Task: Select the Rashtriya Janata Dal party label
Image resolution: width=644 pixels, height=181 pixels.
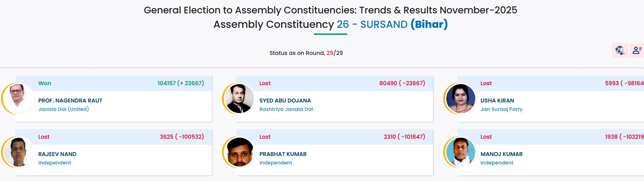Action: (x=286, y=109)
